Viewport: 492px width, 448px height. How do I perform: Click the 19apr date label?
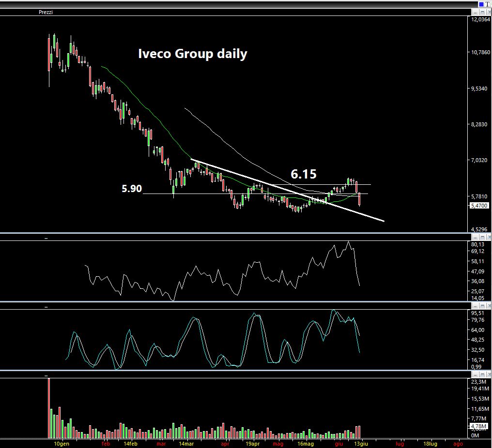[x=253, y=444]
